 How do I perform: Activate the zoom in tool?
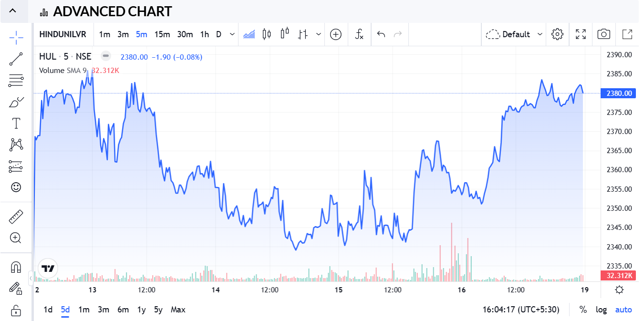tap(16, 238)
